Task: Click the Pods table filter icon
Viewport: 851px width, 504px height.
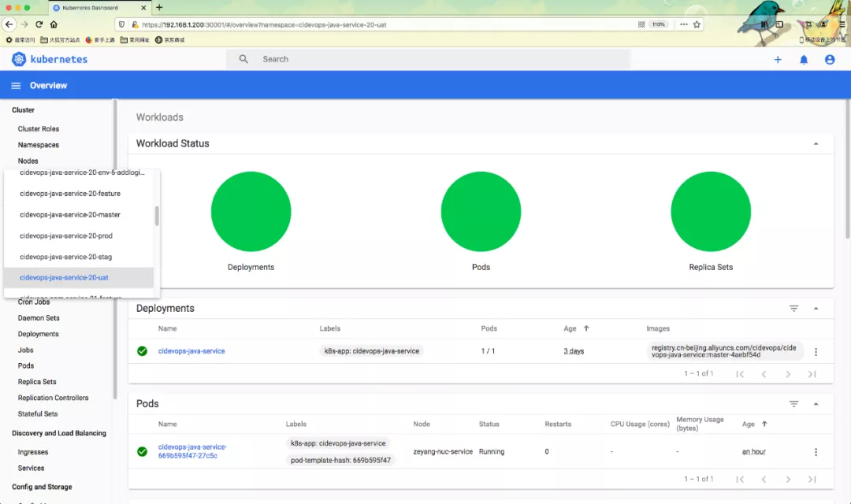Action: 793,404
